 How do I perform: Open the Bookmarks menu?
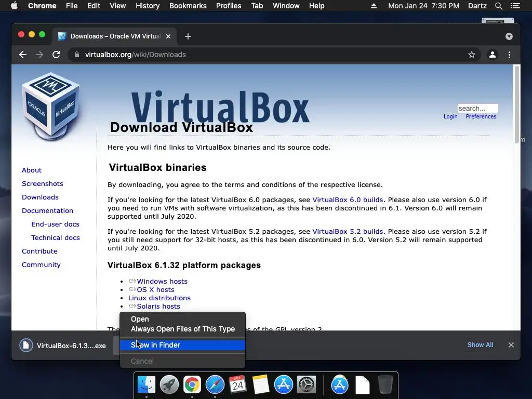tap(188, 6)
